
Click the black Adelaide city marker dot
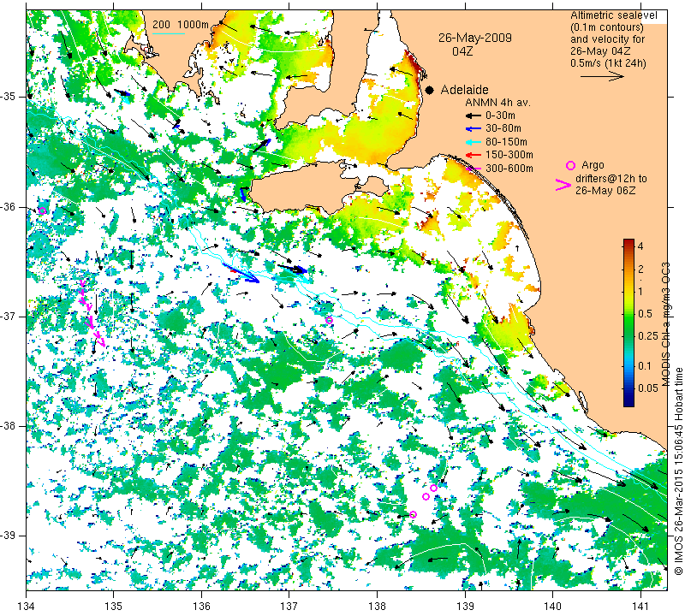[x=430, y=90]
